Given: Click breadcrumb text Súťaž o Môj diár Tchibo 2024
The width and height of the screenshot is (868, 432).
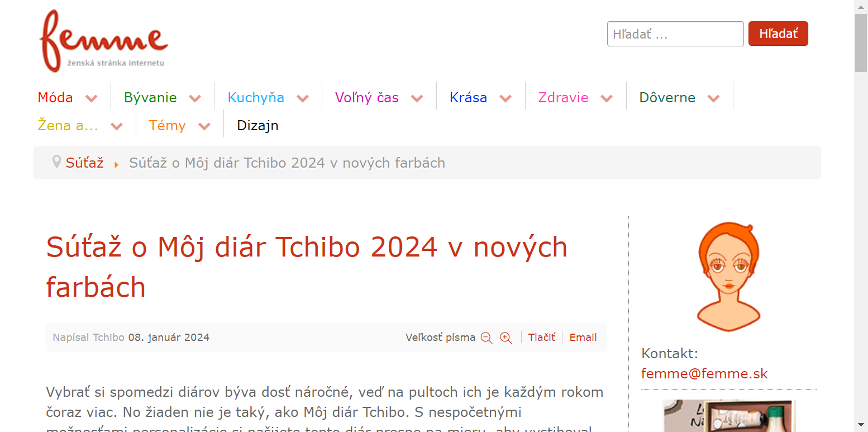Looking at the screenshot, I should click(287, 163).
